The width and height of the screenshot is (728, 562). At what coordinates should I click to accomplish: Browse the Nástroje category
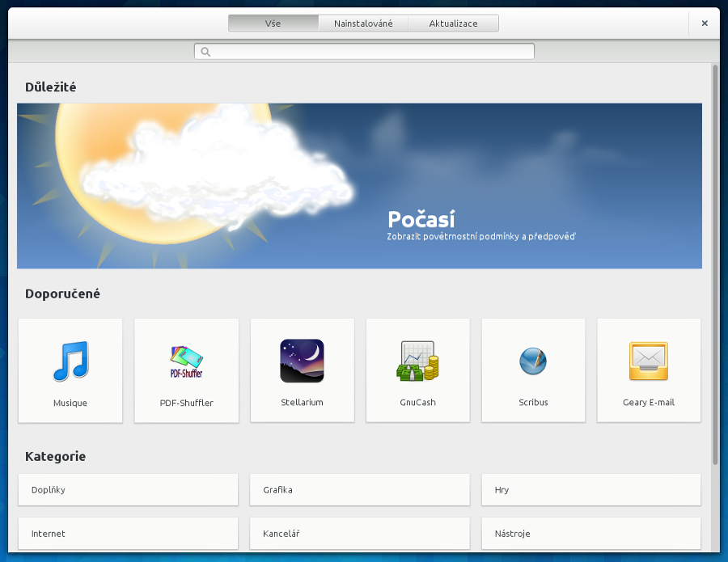click(590, 534)
